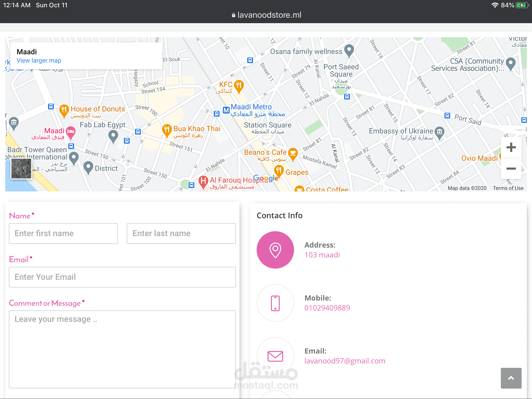Open Terms of Use link

[x=508, y=188]
